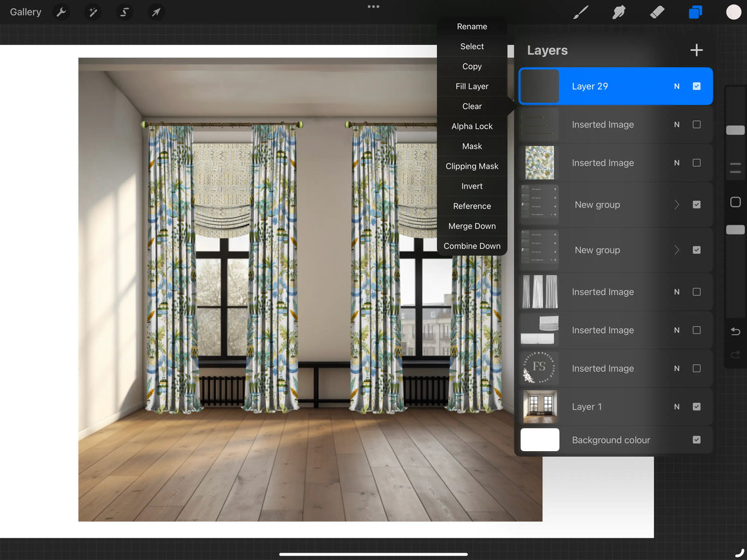747x560 pixels.
Task: Tap the three dots at top center
Action: 374,7
